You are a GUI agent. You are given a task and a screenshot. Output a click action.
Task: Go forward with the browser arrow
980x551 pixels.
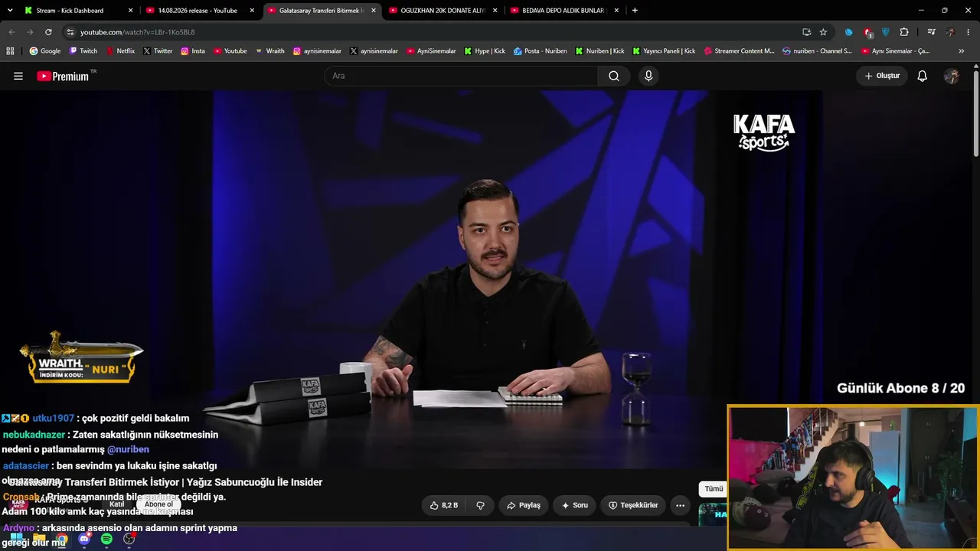coord(30,32)
